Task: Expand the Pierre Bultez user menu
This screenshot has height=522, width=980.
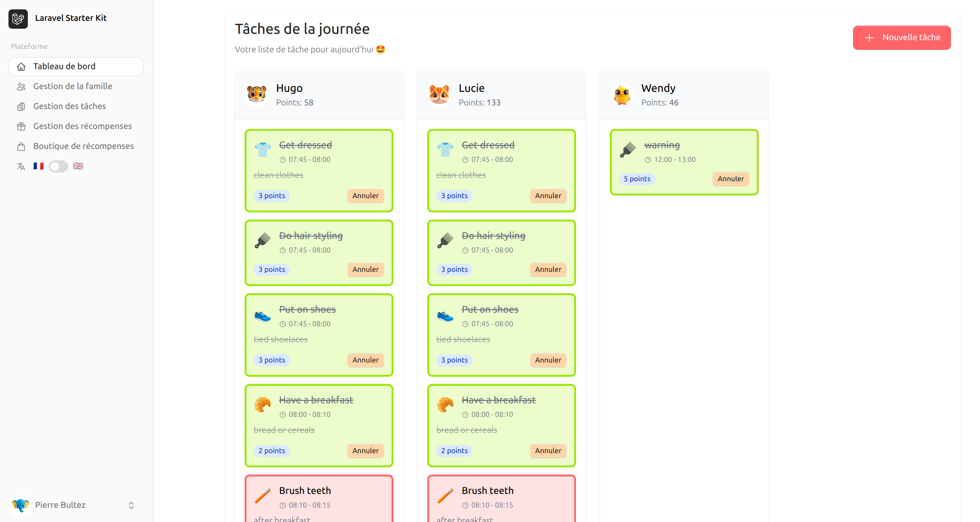Action: (x=131, y=505)
